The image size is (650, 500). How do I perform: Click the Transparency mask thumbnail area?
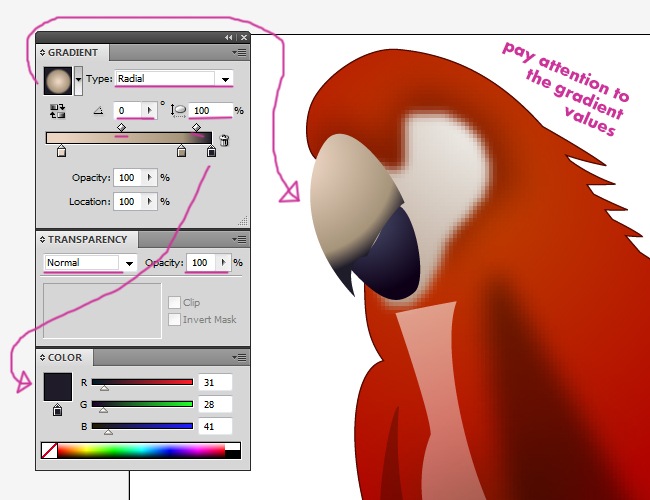pyautogui.click(x=102, y=311)
